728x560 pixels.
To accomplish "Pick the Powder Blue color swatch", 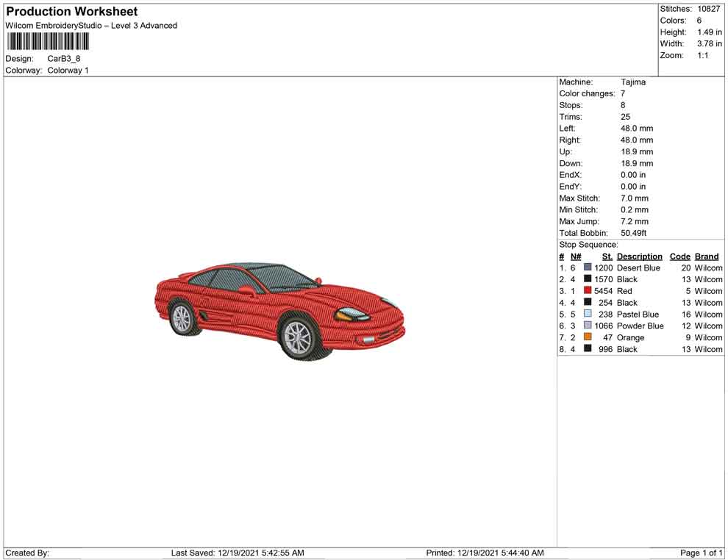I will pyautogui.click(x=588, y=326).
